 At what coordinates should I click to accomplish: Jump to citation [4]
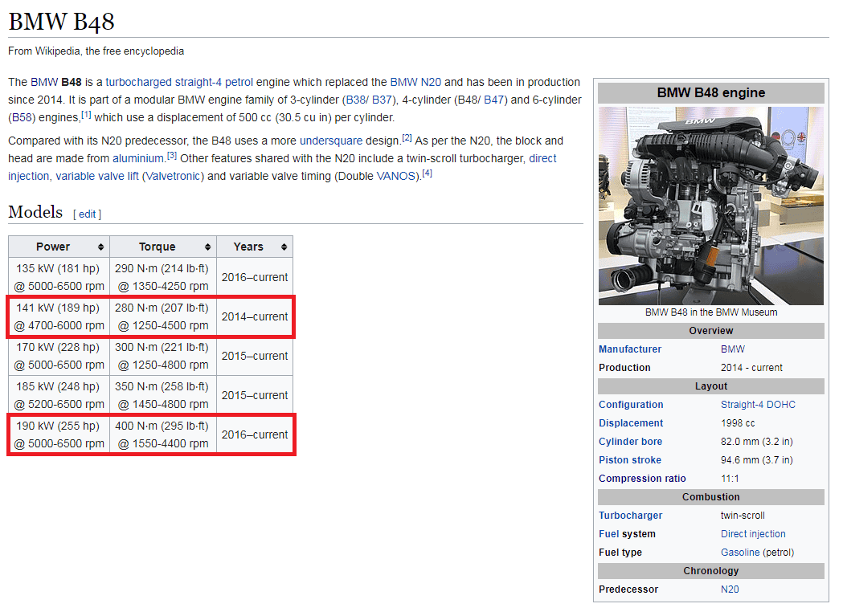427,173
